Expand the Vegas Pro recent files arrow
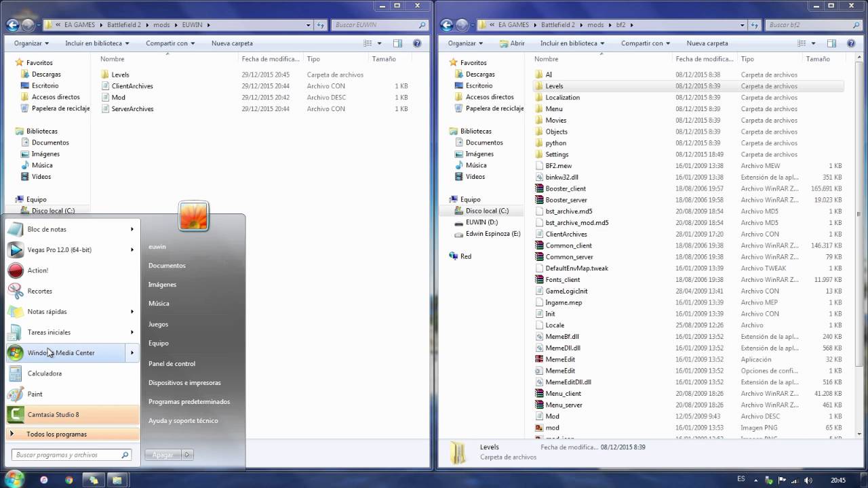The image size is (868, 488). (x=132, y=249)
